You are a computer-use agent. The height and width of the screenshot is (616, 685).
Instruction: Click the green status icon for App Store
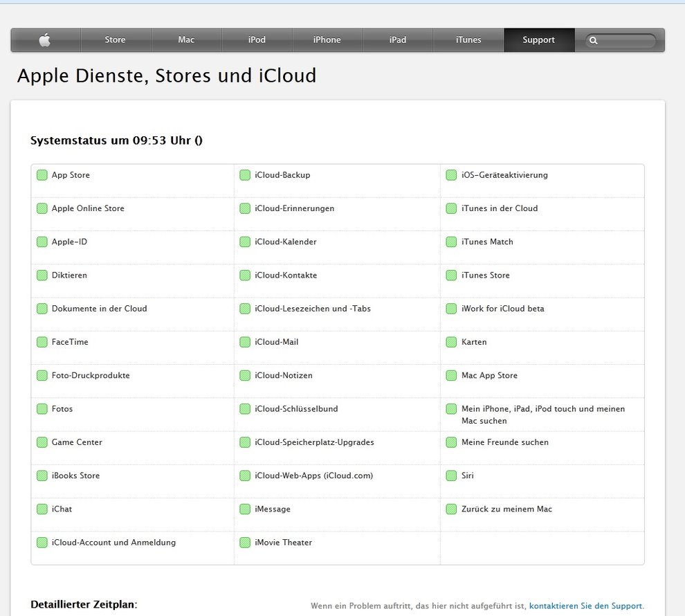tap(42, 175)
